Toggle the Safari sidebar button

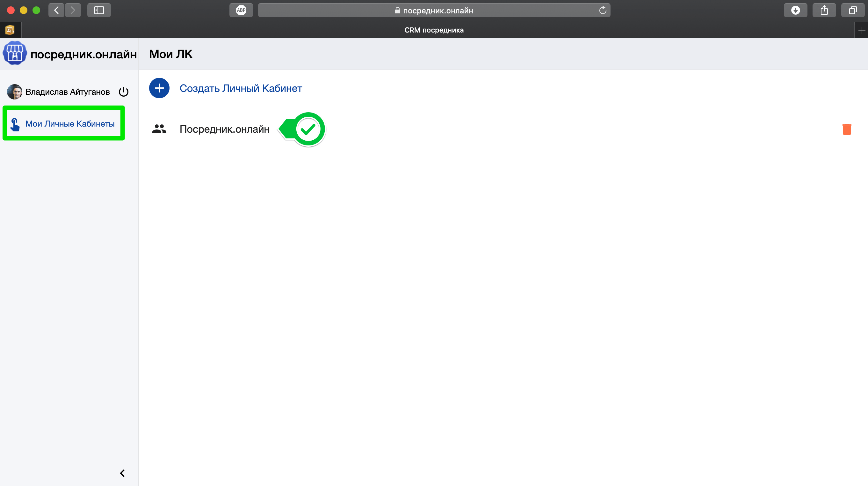click(99, 10)
